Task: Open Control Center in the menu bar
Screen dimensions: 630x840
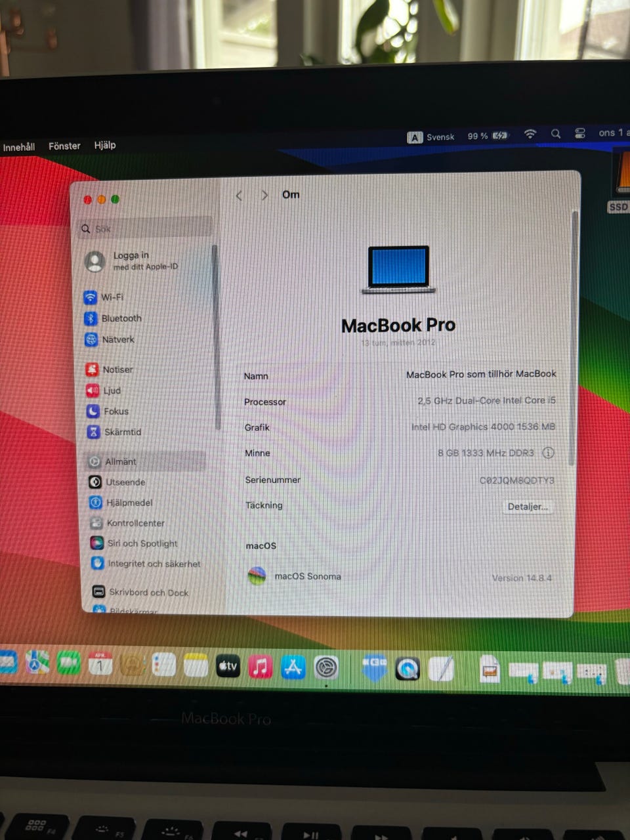Action: click(580, 133)
